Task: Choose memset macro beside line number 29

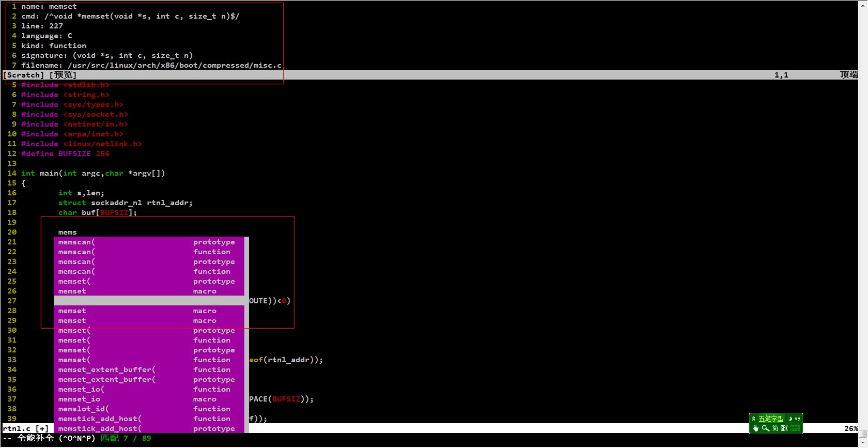Action: tap(149, 320)
